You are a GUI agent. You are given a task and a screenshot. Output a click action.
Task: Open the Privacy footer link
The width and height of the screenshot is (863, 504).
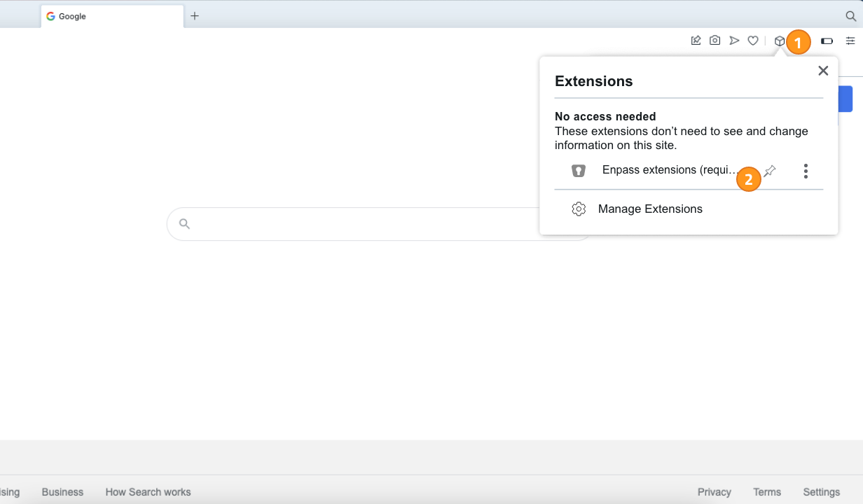click(714, 492)
